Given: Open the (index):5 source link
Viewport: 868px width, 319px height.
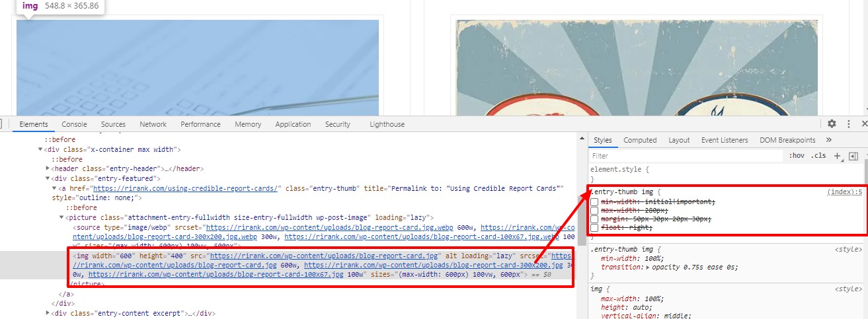Looking at the screenshot, I should point(845,192).
